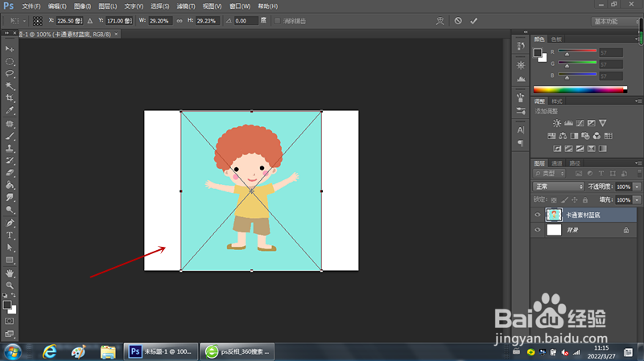The width and height of the screenshot is (644, 361).
Task: Open the Adjustments panel flyout menu
Action: pos(637,101)
